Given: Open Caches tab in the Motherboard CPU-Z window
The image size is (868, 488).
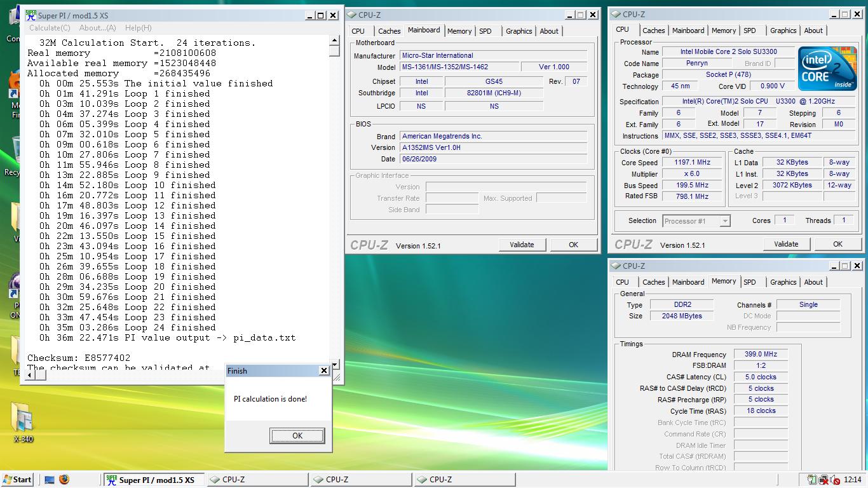Looking at the screenshot, I should (389, 31).
